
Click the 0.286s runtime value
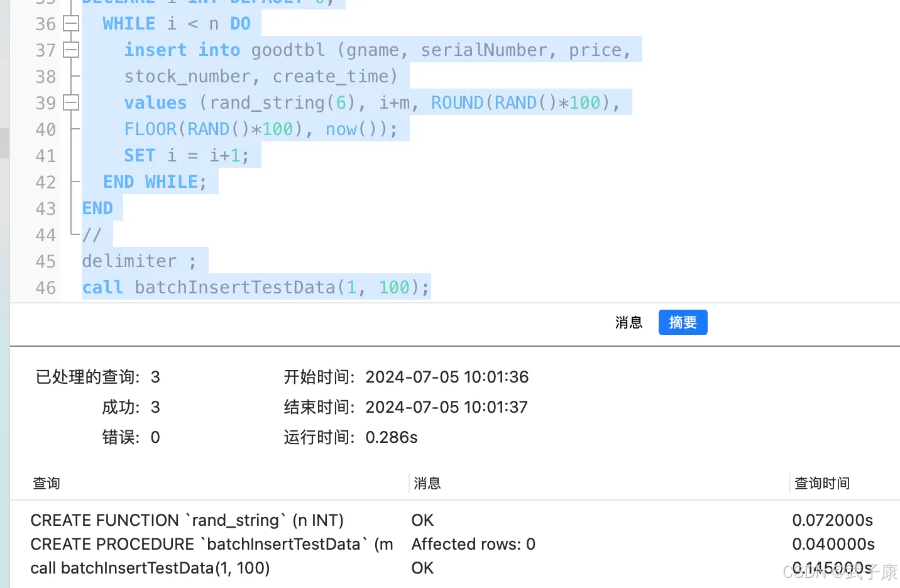point(391,437)
